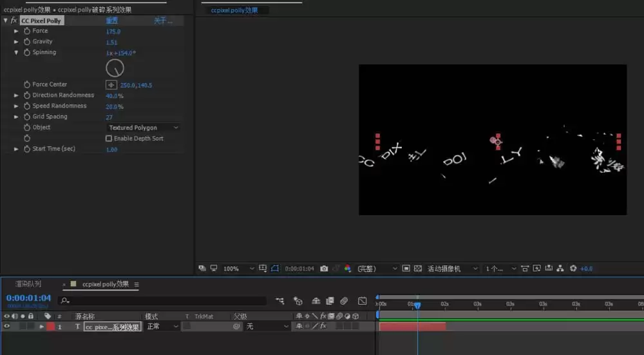Open the composition flowchart icon in timeline
This screenshot has width=644, height=355.
(x=279, y=301)
